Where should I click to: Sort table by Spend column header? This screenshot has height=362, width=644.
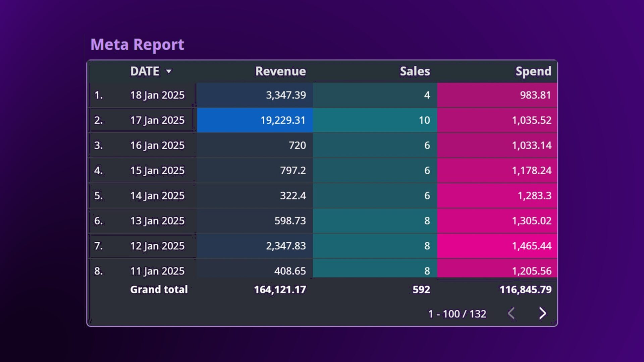coord(533,71)
